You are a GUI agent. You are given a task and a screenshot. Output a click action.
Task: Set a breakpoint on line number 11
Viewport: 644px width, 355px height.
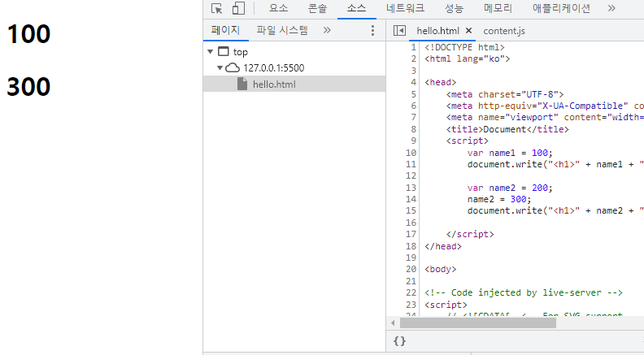411,164
